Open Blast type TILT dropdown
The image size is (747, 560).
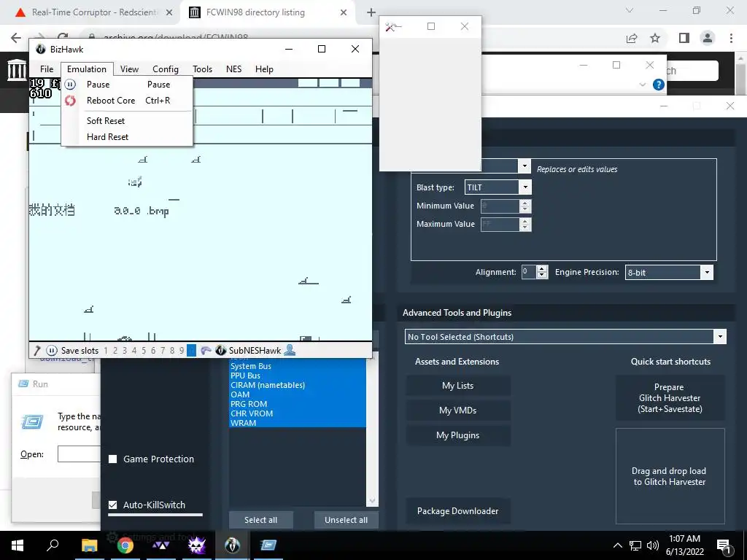pos(525,187)
